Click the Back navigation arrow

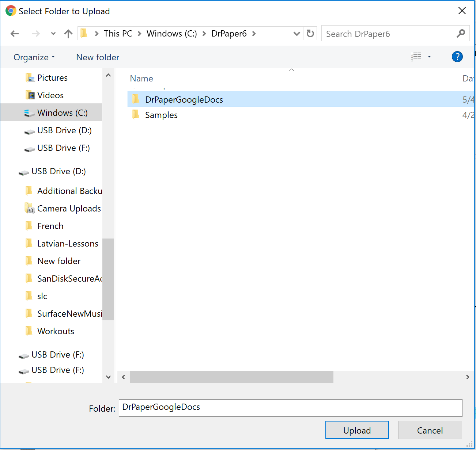tap(15, 34)
